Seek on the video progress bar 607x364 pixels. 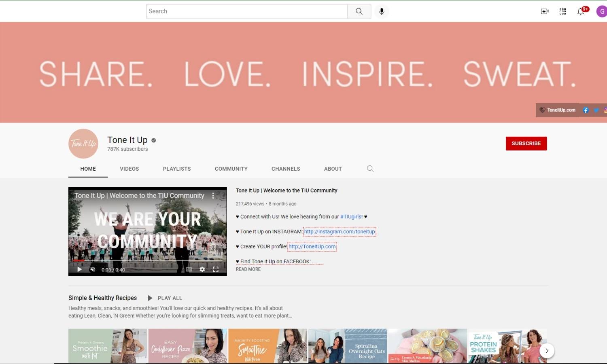coord(148,261)
